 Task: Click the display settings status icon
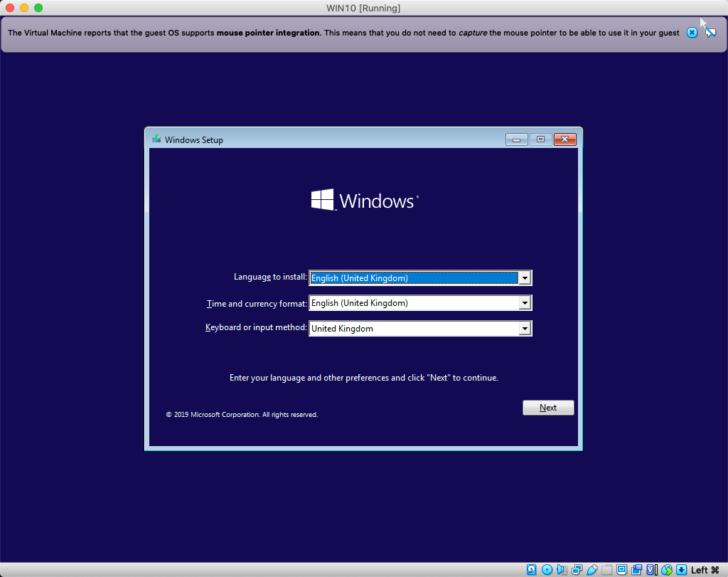(621, 570)
